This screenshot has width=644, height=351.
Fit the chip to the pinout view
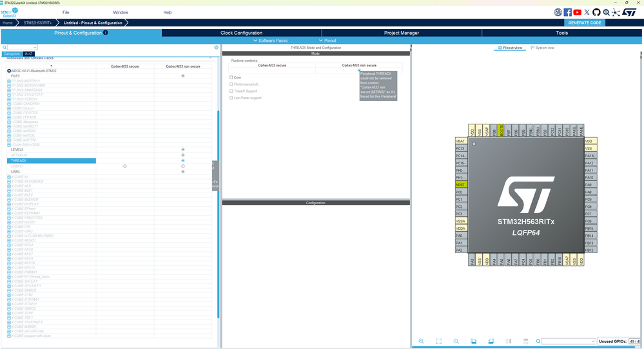click(438, 341)
